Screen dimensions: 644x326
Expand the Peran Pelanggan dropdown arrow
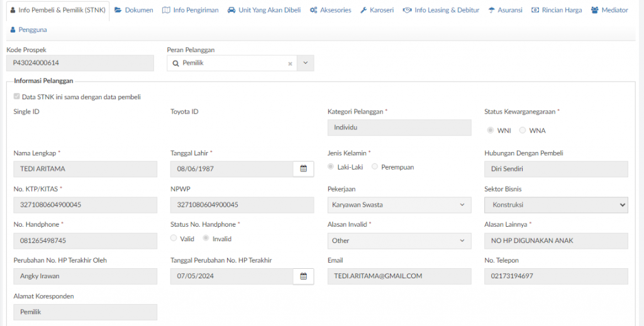coord(305,63)
